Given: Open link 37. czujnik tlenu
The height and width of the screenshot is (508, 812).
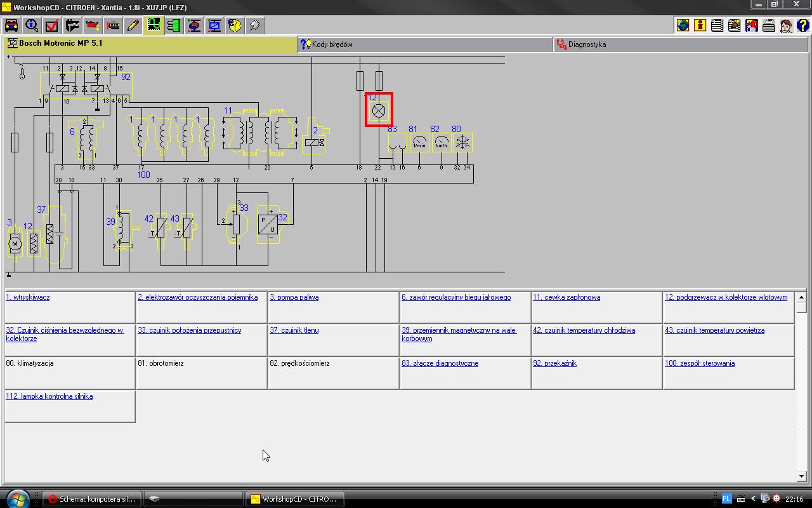Looking at the screenshot, I should pos(294,330).
